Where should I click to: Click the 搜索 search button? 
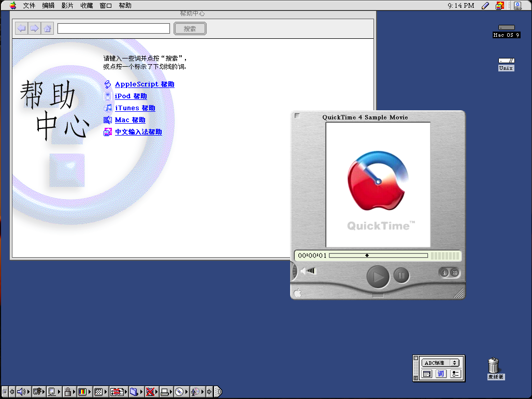coord(190,29)
